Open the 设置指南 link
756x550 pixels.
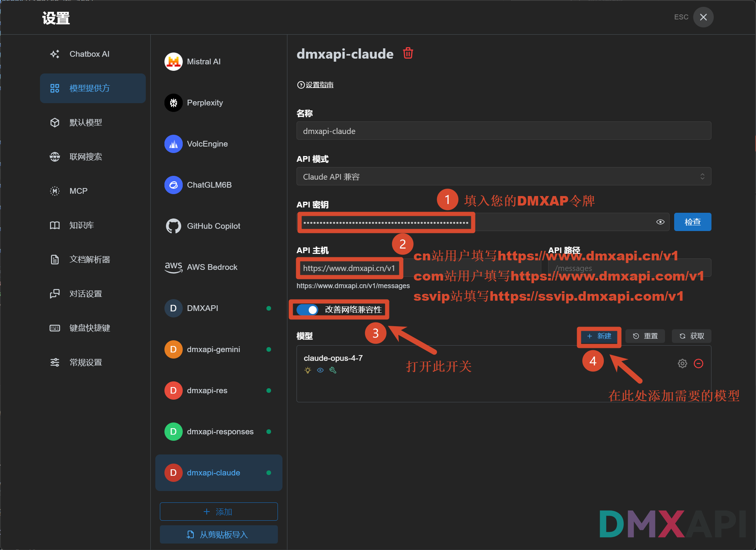316,85
